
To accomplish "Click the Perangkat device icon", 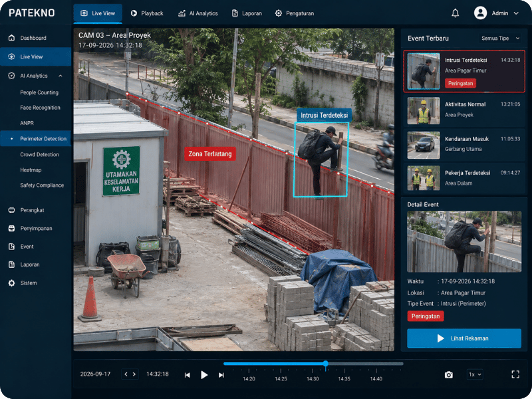I will coord(11,210).
